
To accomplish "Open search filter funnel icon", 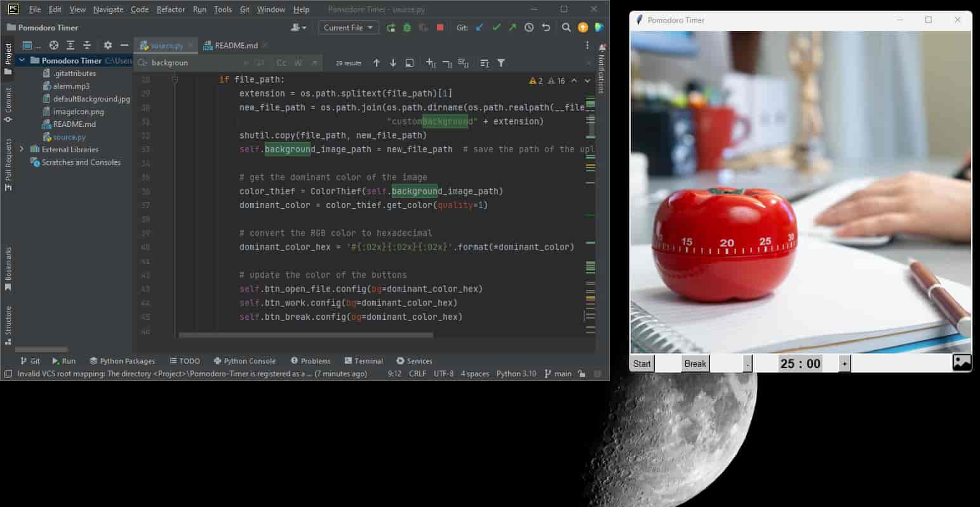I will pyautogui.click(x=501, y=63).
